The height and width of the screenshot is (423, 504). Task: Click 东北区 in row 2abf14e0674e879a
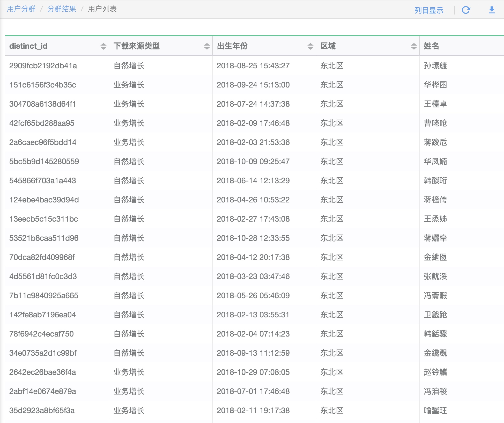[x=332, y=391]
